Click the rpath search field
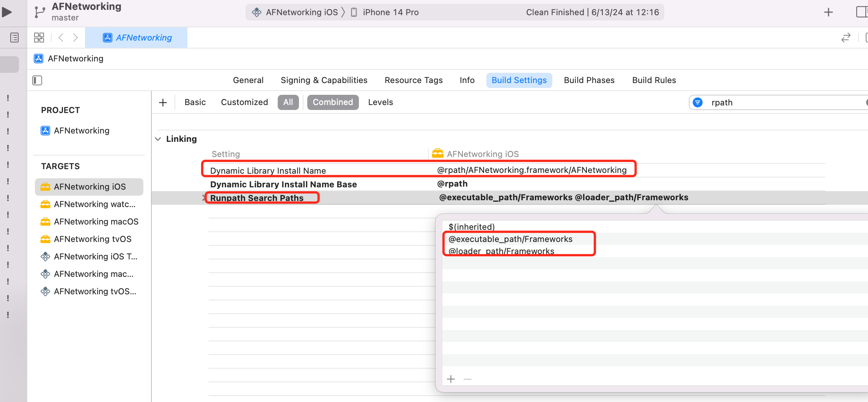The image size is (868, 402). pyautogui.click(x=785, y=102)
